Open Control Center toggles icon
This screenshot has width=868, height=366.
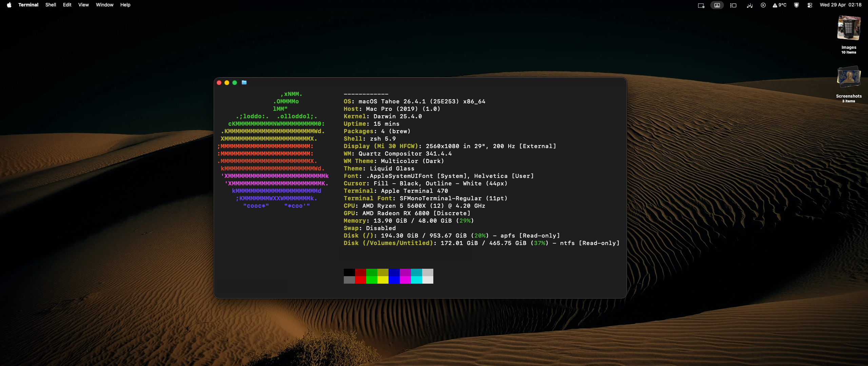810,5
